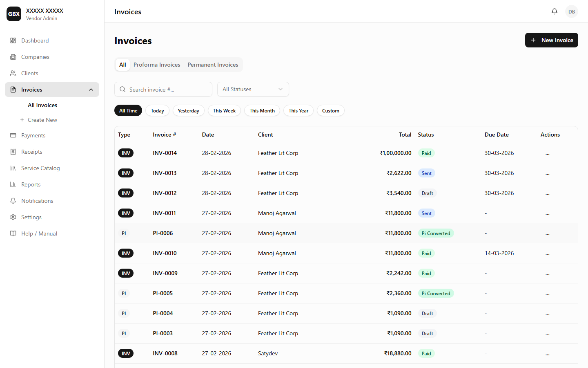
Task: Open actions menu for PI-0006
Action: coord(547,233)
